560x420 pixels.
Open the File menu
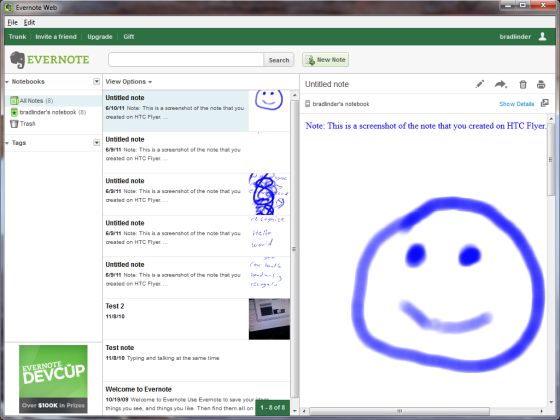(x=12, y=22)
